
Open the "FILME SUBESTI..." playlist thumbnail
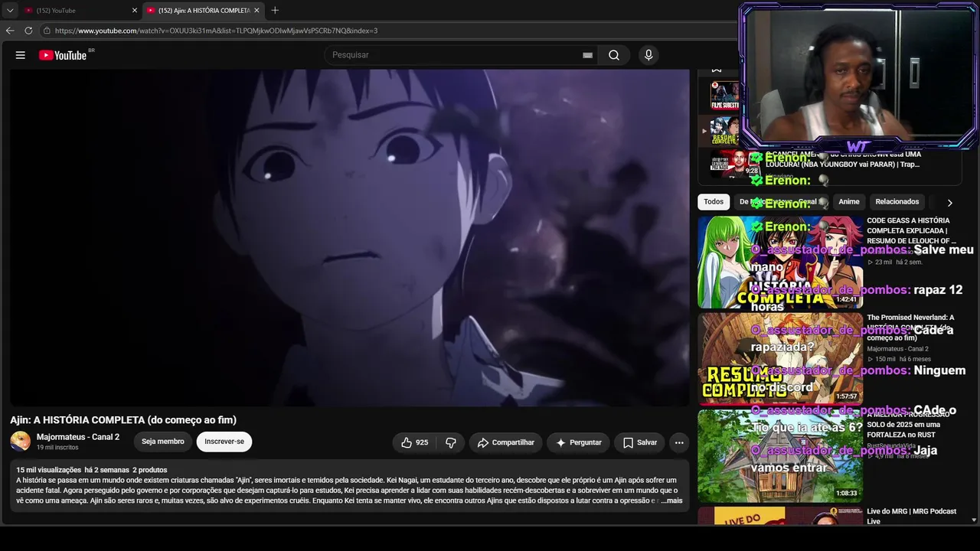[725, 95]
